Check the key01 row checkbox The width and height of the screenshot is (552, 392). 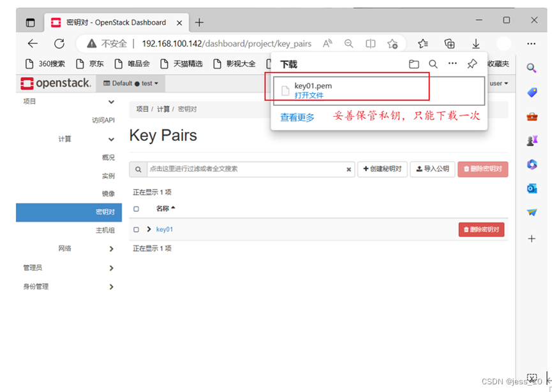(136, 229)
